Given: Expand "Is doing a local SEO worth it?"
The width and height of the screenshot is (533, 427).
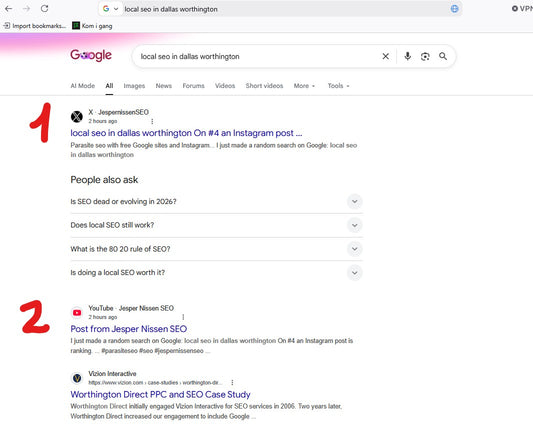Looking at the screenshot, I should click(217, 273).
